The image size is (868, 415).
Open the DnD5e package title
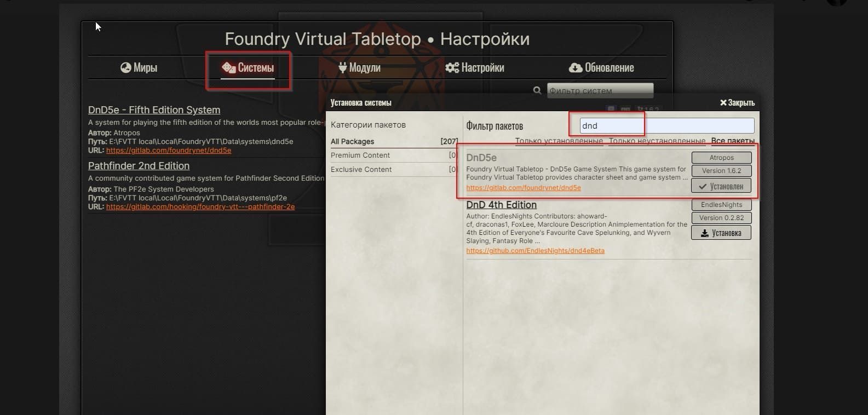click(x=481, y=158)
